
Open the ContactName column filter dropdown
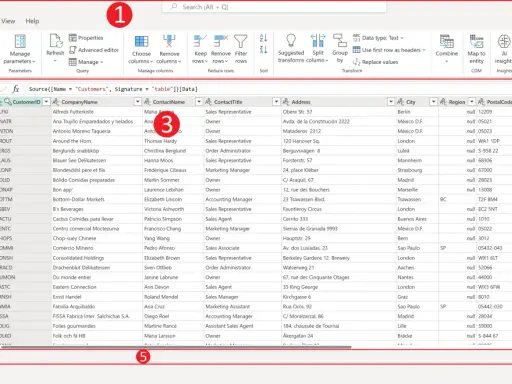(x=199, y=102)
